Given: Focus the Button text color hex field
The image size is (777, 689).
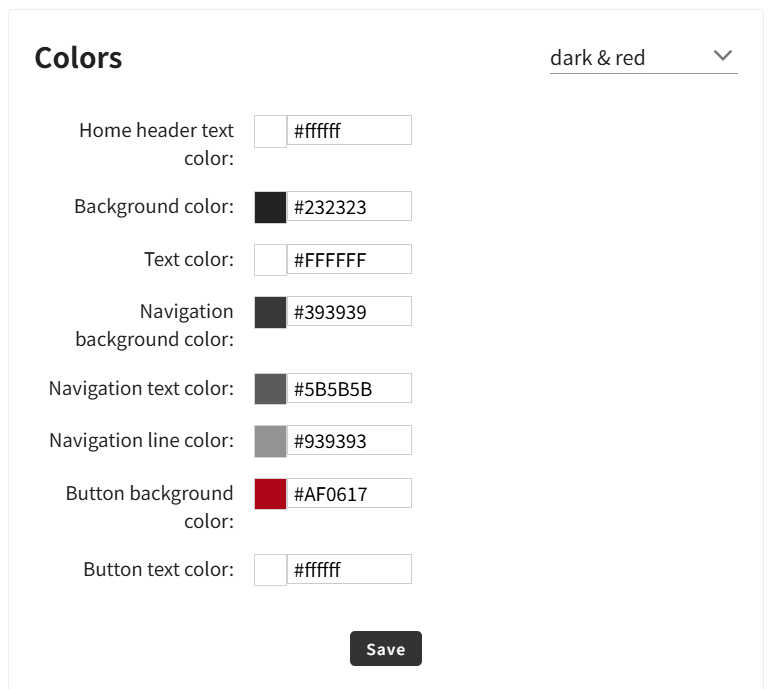Looking at the screenshot, I should tap(349, 570).
